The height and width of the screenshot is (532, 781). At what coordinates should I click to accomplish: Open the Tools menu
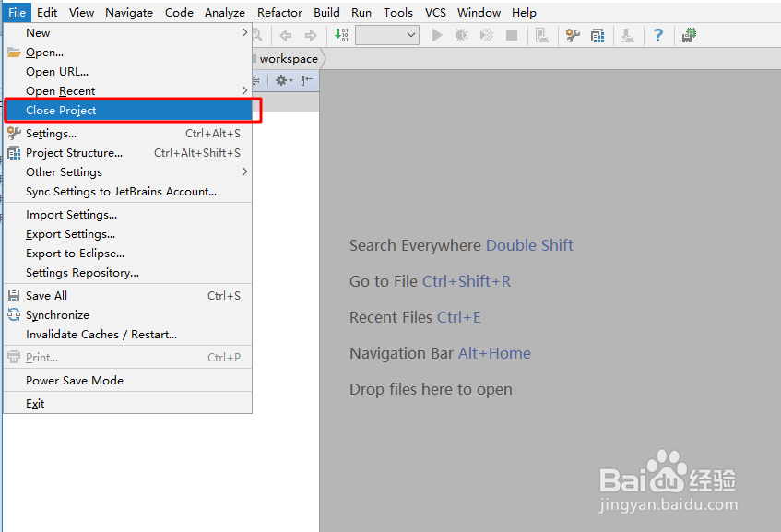(x=398, y=13)
